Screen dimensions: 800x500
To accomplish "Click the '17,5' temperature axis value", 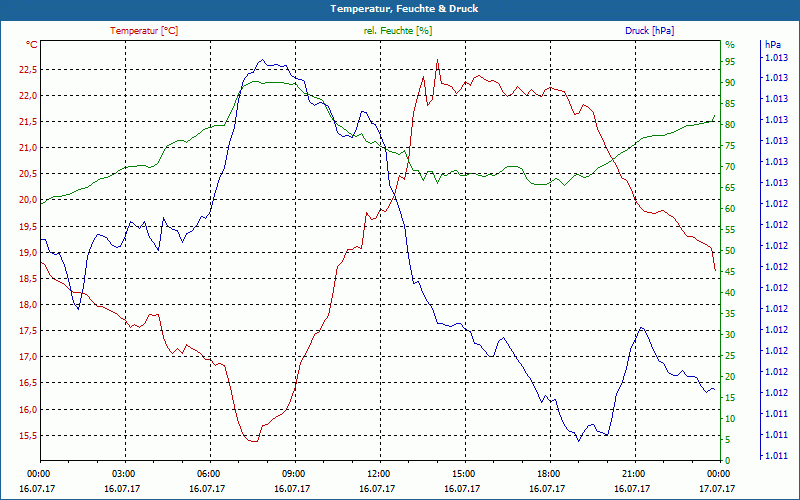I will (28, 331).
